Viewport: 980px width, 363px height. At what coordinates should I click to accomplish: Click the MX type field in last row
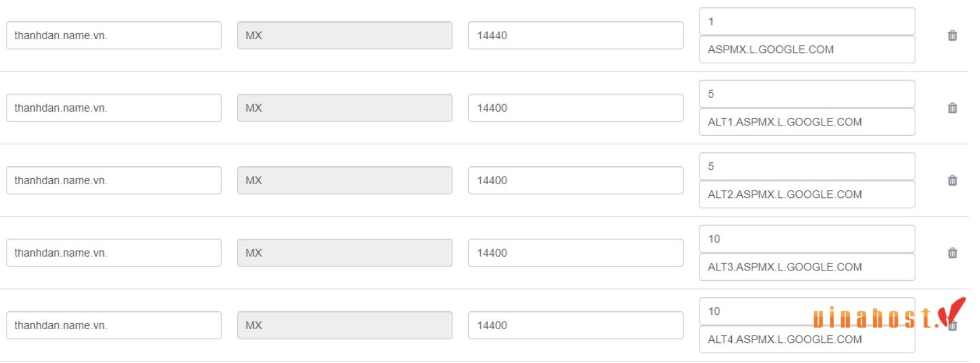coord(345,325)
